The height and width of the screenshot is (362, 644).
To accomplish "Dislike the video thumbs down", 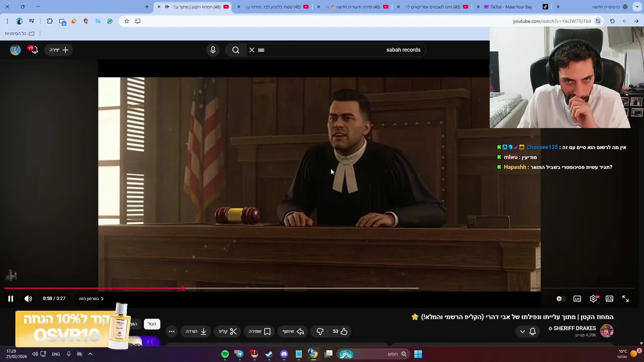I will pyautogui.click(x=320, y=331).
